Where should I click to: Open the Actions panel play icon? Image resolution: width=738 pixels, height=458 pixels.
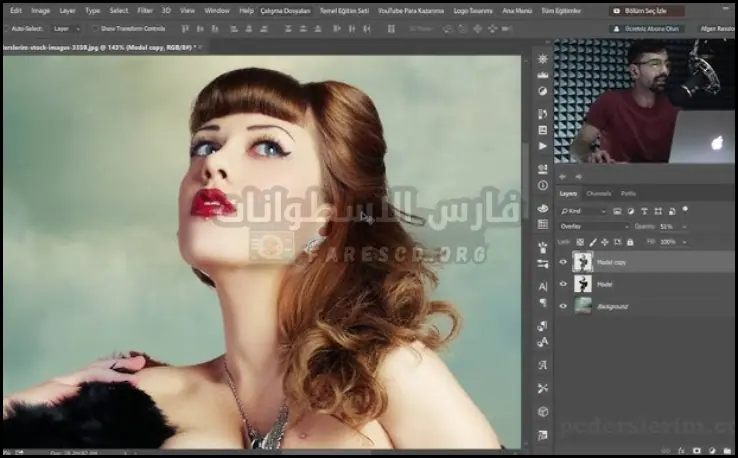(542, 146)
